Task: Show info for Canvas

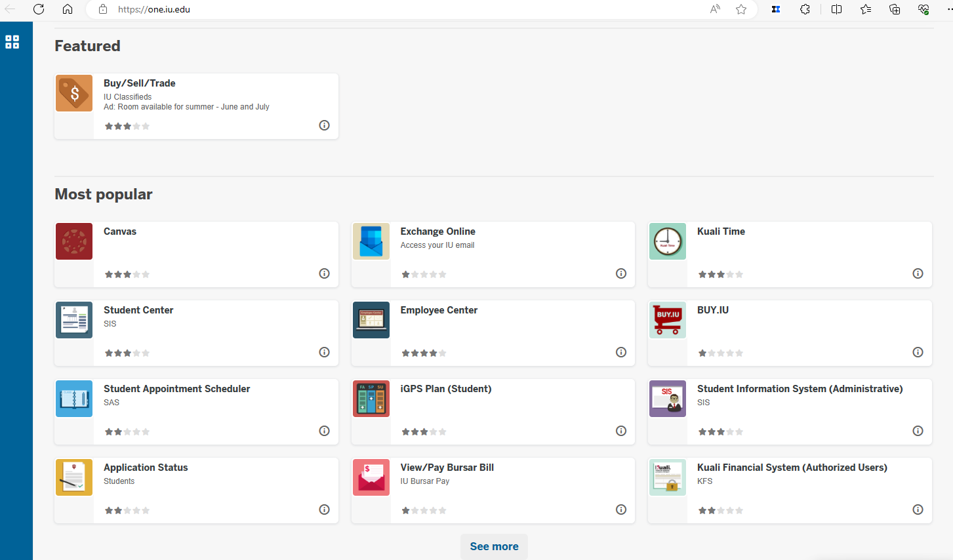Action: tap(324, 273)
